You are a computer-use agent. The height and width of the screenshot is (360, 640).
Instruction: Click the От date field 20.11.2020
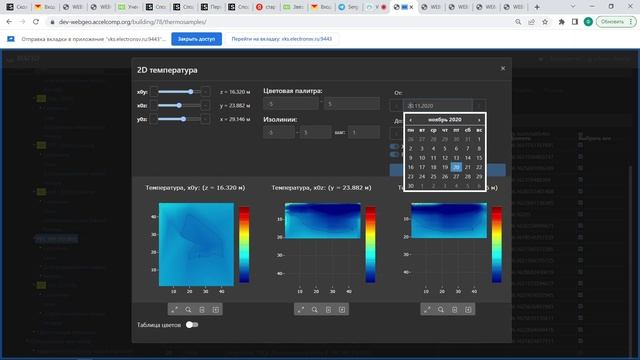pos(438,106)
